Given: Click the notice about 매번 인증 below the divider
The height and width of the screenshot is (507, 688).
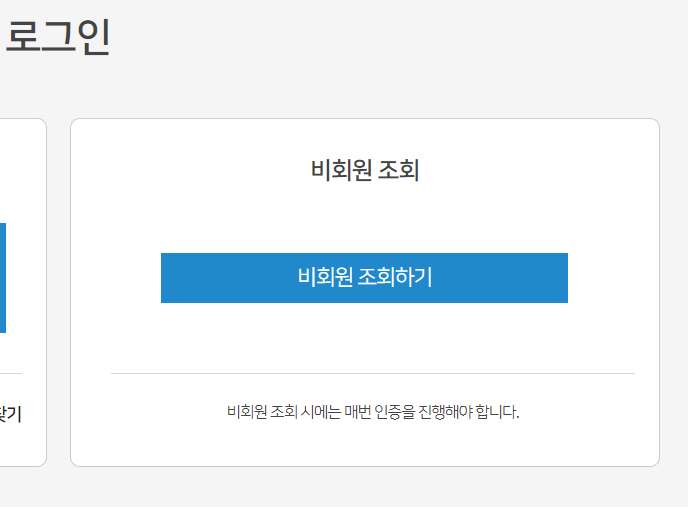Looking at the screenshot, I should tap(373, 411).
